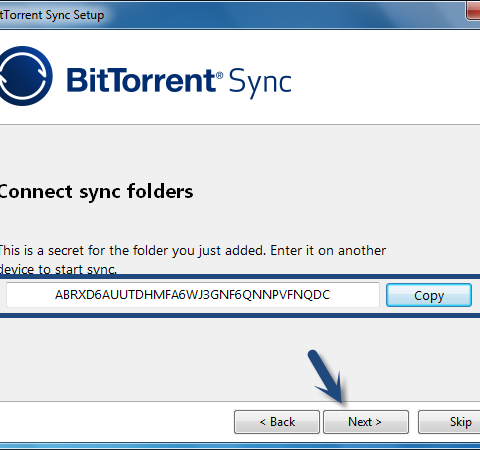Screen dimensions: 480x450
Task: Click the BitTorrent Sync Setup title bar text
Action: [52, 15]
